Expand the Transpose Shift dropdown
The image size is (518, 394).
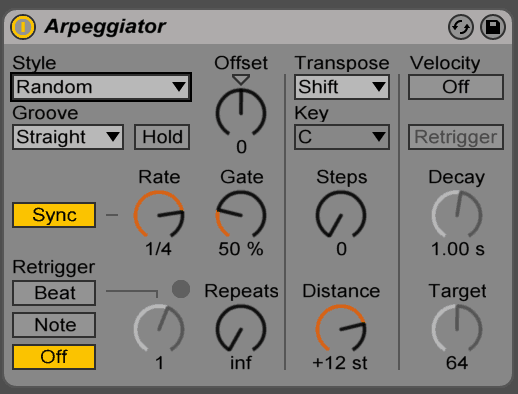[342, 87]
